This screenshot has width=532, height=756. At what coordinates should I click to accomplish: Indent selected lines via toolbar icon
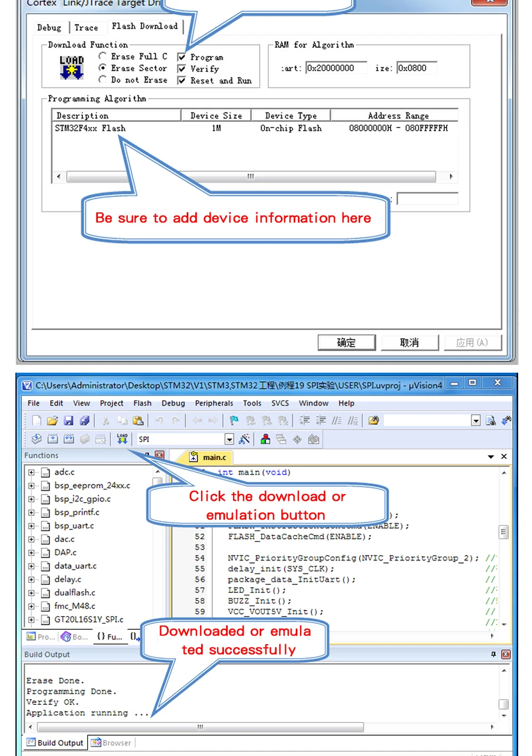pyautogui.click(x=304, y=421)
